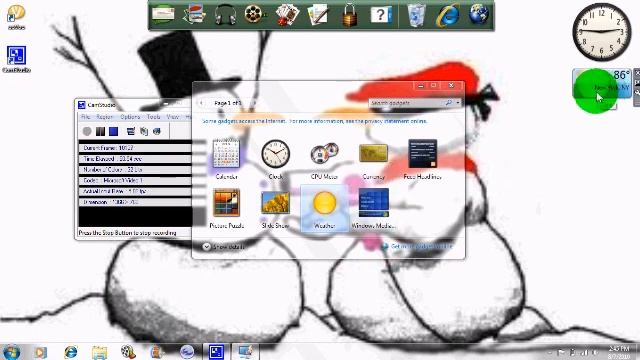Open Windows Explorer folder in taskbar

point(99,352)
